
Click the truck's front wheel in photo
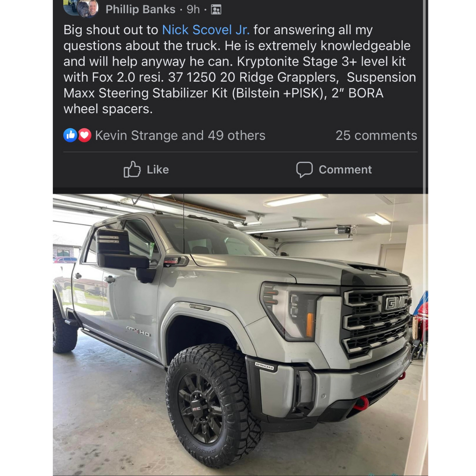pos(213,405)
